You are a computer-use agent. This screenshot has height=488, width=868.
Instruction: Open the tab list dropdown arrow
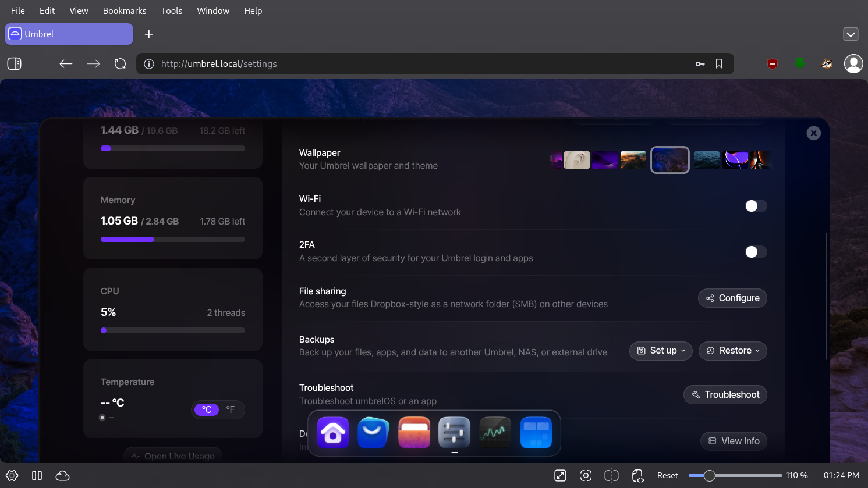pyautogui.click(x=851, y=34)
